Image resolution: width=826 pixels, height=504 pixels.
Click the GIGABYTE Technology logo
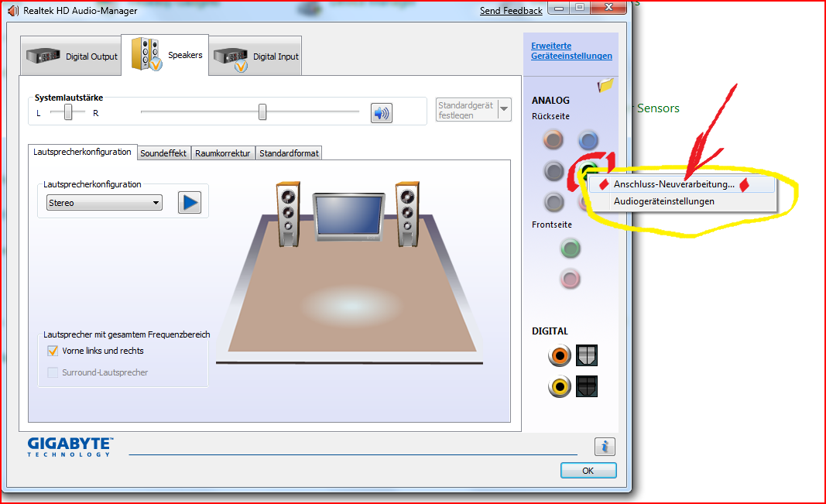(x=70, y=447)
